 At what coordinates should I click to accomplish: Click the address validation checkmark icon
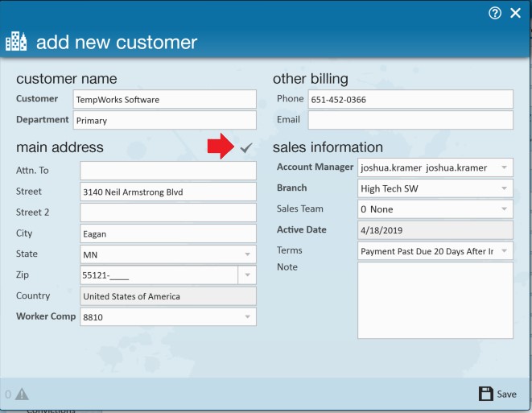[246, 147]
